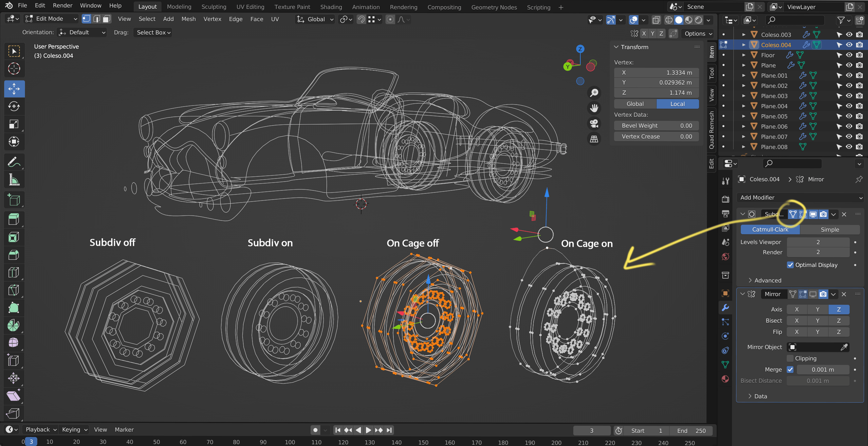The height and width of the screenshot is (446, 868).
Task: Switch vertex coordinates to Global
Action: [x=635, y=104]
